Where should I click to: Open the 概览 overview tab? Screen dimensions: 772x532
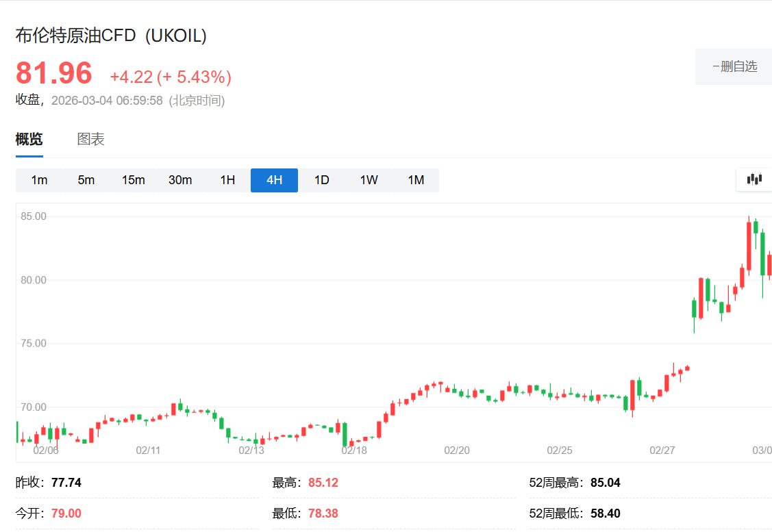(x=29, y=140)
